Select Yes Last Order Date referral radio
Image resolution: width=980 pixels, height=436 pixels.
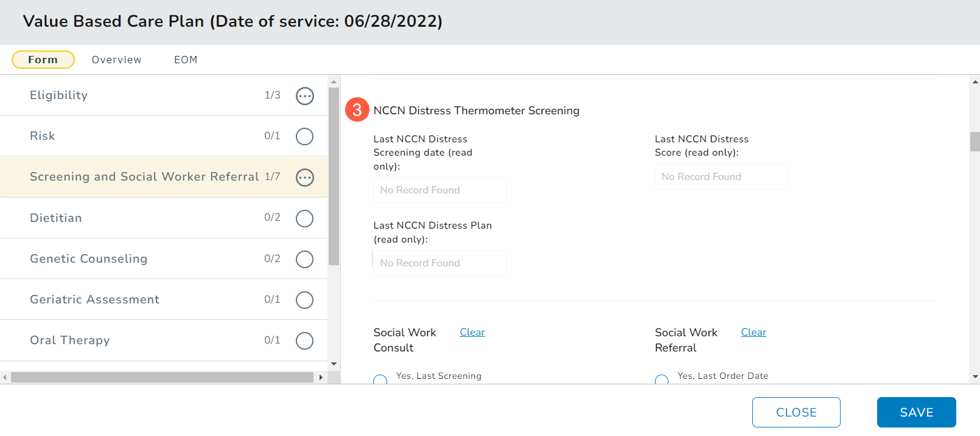(662, 379)
